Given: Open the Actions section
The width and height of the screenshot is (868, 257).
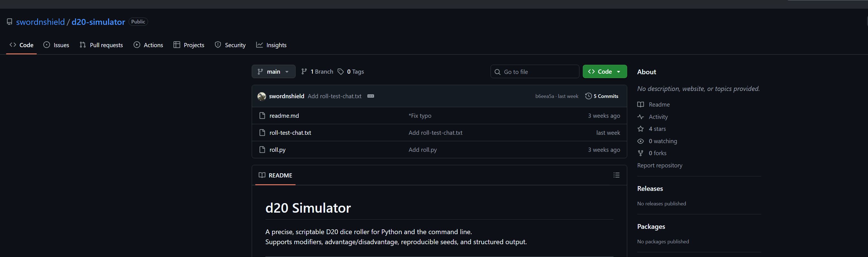Looking at the screenshot, I should (x=148, y=45).
